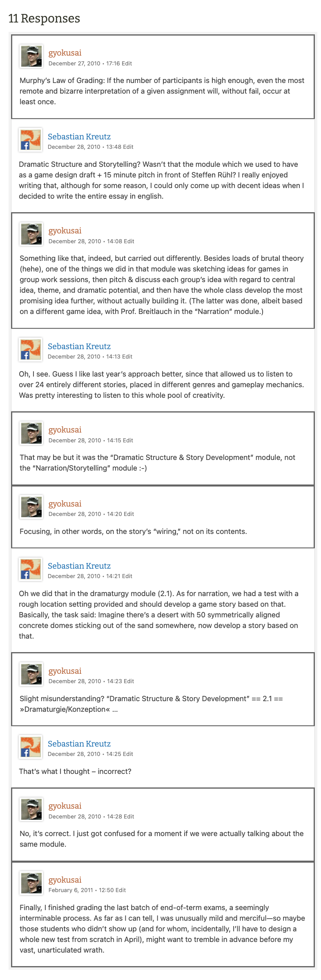Edit the February 6, 2011 comment
The height and width of the screenshot is (980, 321).
120,890
